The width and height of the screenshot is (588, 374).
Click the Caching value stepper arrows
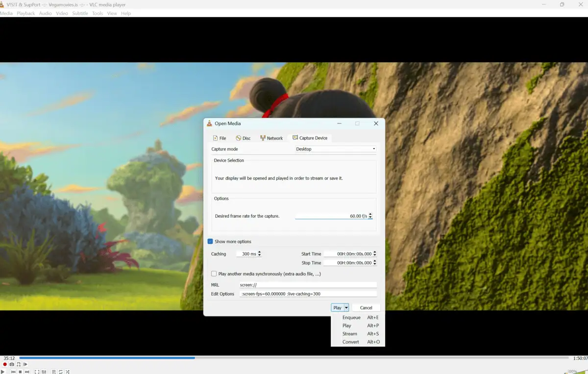point(260,254)
